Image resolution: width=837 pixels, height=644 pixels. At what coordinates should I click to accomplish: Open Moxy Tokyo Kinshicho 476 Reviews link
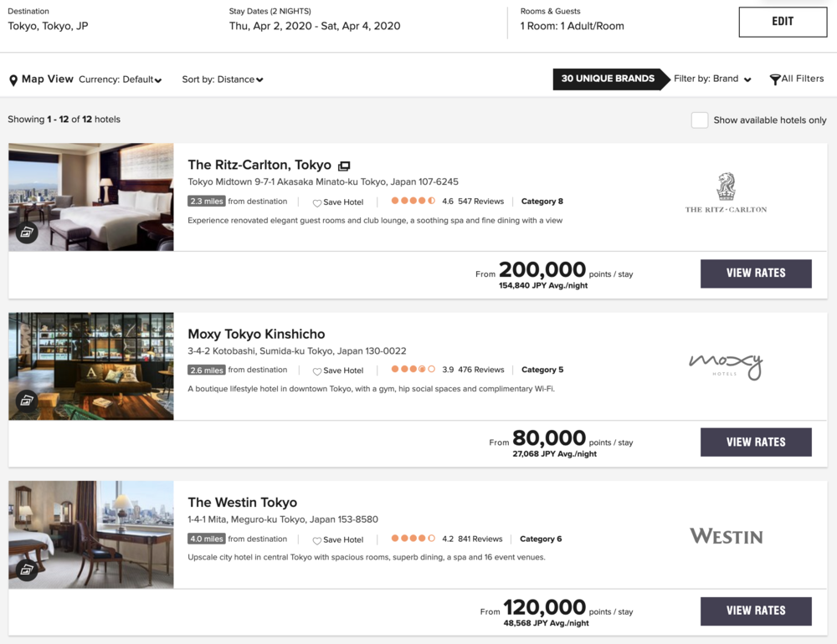coord(481,370)
